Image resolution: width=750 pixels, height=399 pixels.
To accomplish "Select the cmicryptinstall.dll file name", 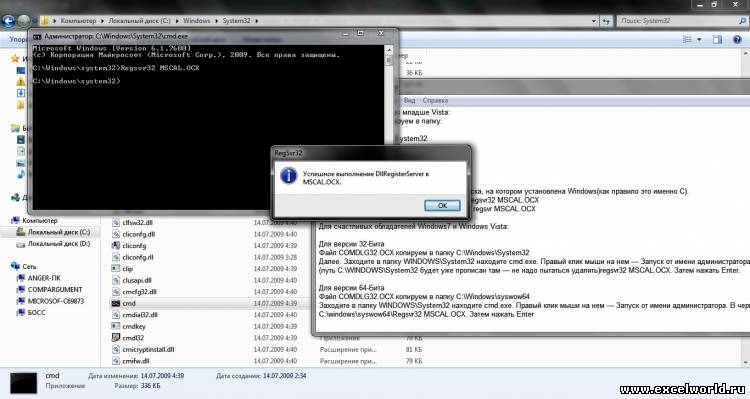I will (x=148, y=349).
